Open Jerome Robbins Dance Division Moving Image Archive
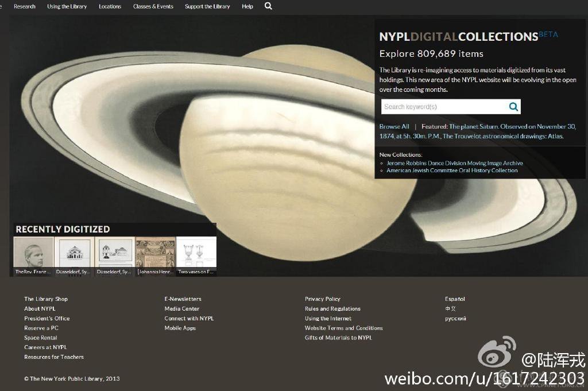Screen dimensions: 588x391 [455, 163]
